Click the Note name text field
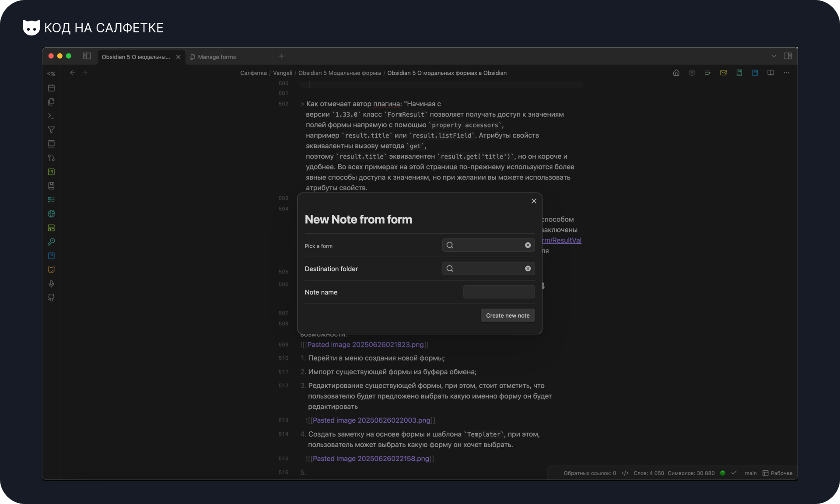The width and height of the screenshot is (840, 504). click(499, 292)
